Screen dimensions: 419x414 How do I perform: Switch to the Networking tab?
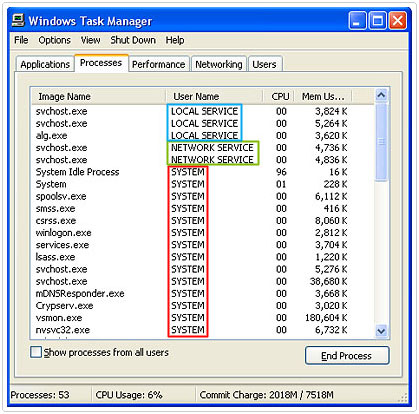pyautogui.click(x=219, y=64)
